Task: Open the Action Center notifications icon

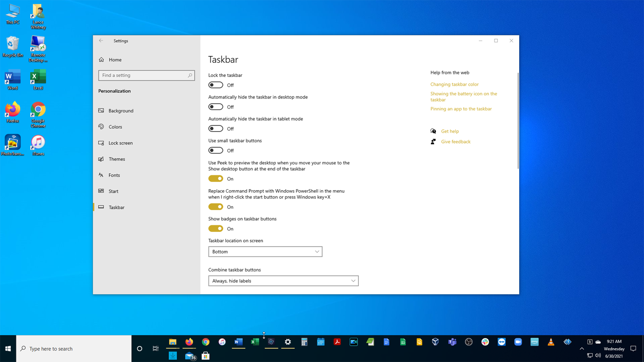Action: tap(633, 349)
